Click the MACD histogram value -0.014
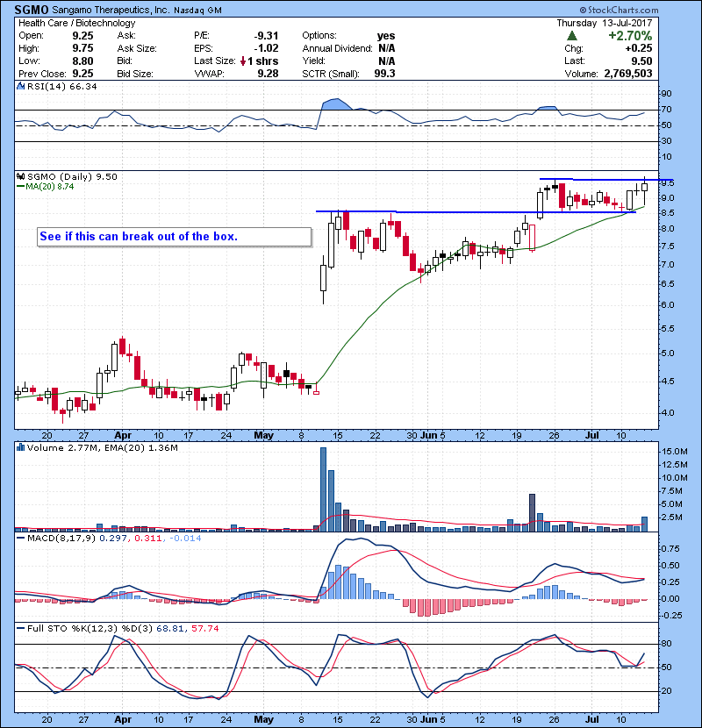Image resolution: width=702 pixels, height=728 pixels. tap(185, 539)
